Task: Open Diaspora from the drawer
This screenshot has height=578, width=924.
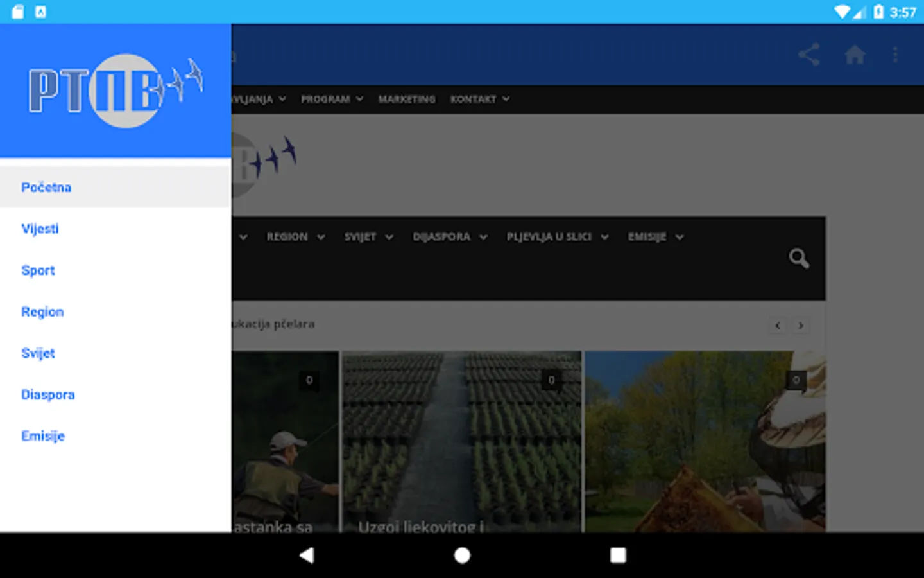Action: pos(116,394)
